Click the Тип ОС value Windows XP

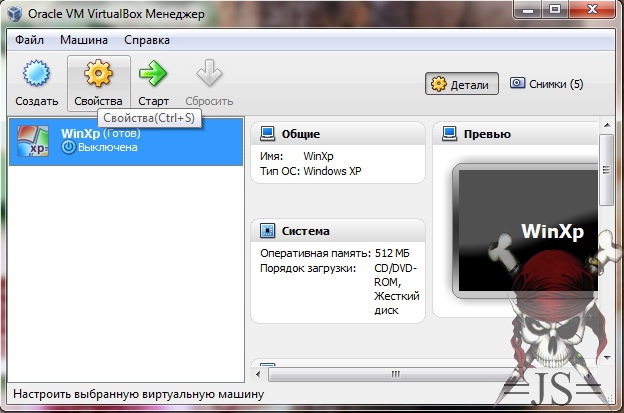coord(332,171)
